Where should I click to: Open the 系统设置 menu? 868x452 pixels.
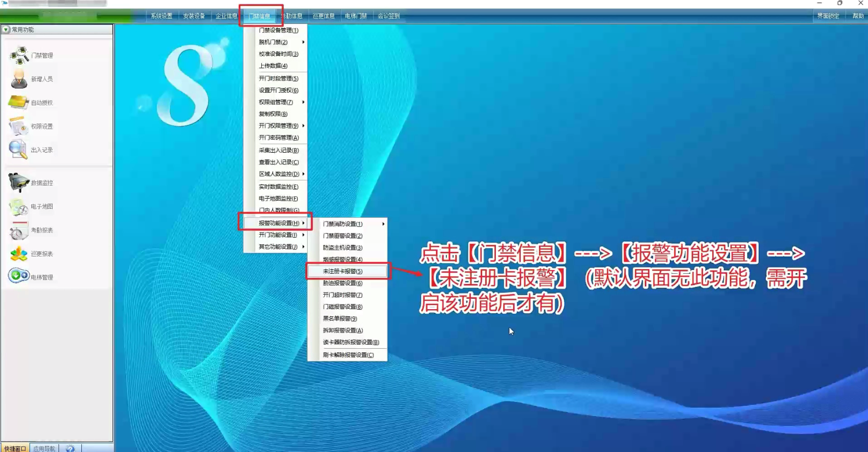pyautogui.click(x=162, y=16)
